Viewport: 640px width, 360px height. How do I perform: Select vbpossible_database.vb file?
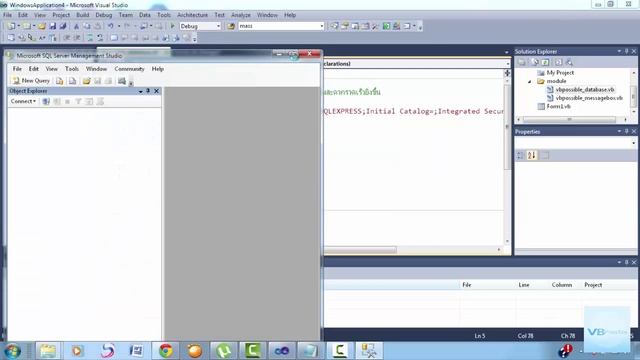coord(584,89)
